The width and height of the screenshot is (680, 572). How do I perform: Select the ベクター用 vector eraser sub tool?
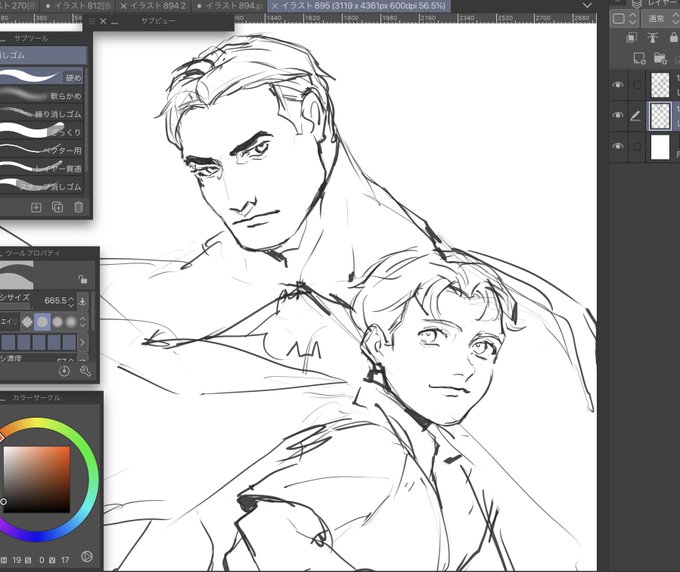41,150
